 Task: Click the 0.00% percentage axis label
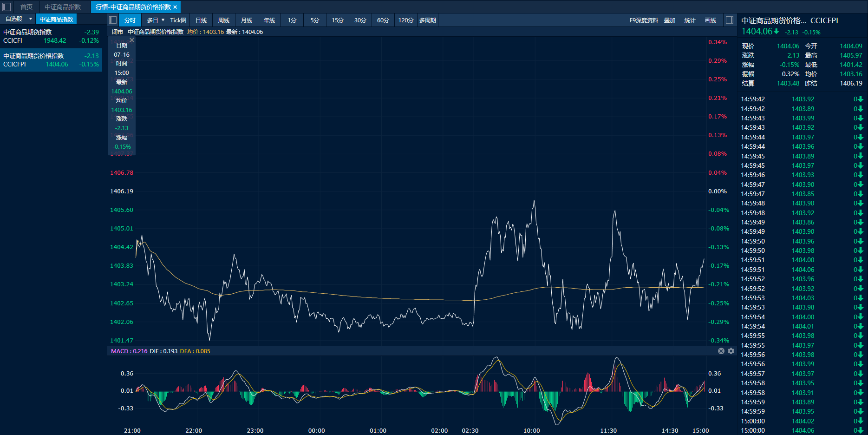pos(718,191)
